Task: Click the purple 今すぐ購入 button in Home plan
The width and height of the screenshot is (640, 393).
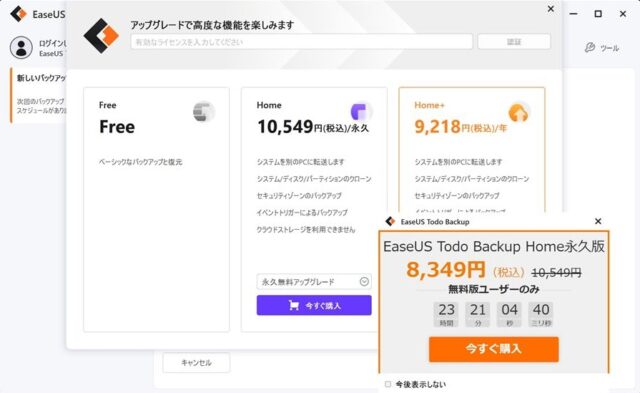Action: (x=314, y=305)
